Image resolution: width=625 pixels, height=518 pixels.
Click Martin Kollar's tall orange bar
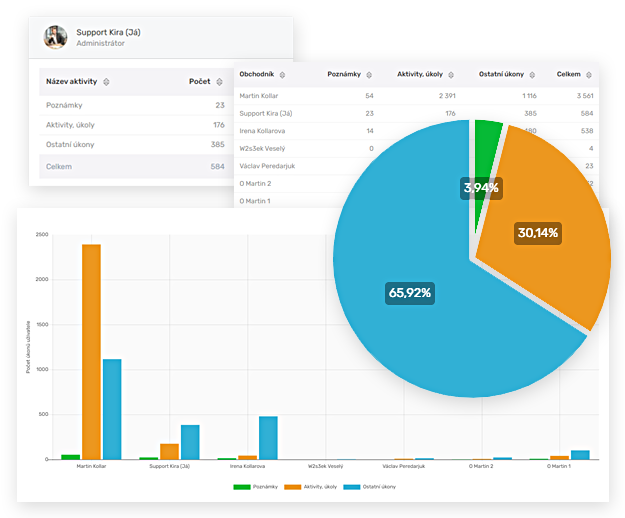point(91,350)
